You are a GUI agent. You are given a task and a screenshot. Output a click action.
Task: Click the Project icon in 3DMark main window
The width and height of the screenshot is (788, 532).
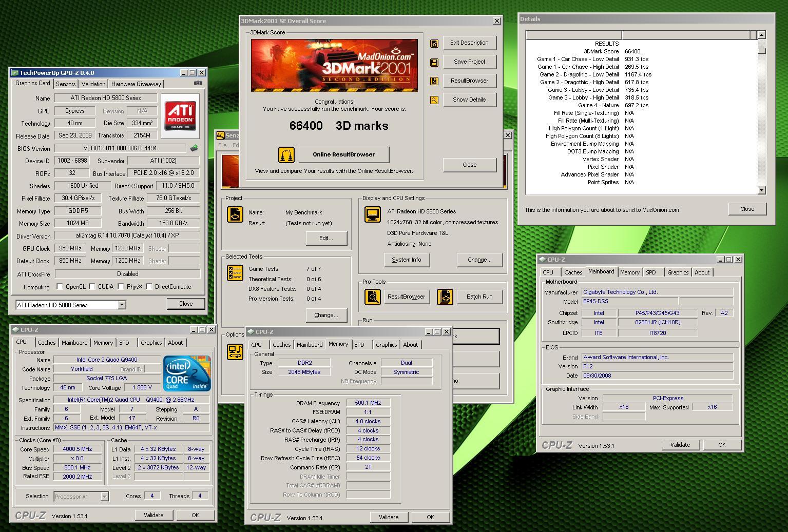[235, 214]
